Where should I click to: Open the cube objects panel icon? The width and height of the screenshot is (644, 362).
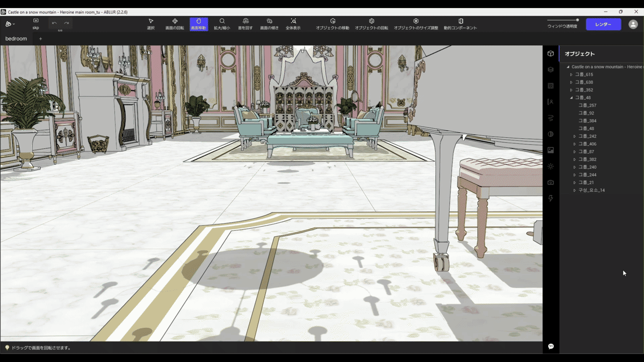(x=551, y=53)
